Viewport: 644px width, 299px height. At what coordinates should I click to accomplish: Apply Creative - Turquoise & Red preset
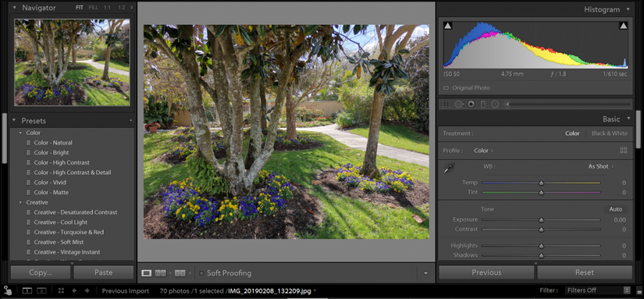(x=69, y=232)
